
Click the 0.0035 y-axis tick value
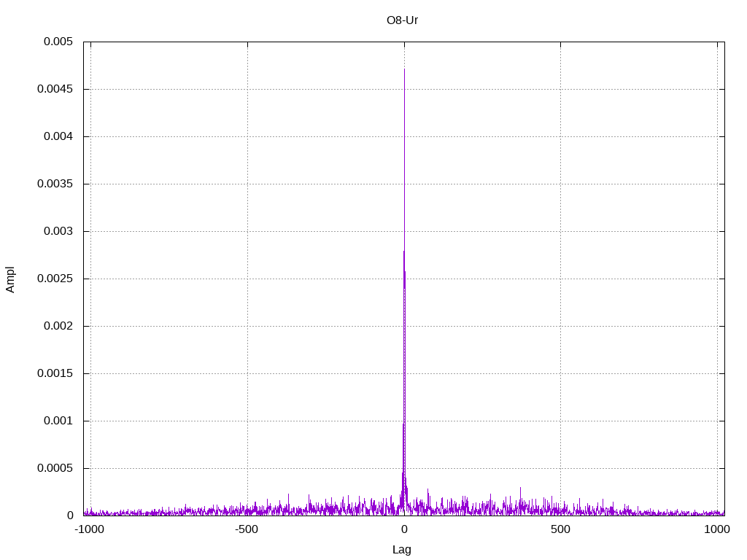coord(55,184)
